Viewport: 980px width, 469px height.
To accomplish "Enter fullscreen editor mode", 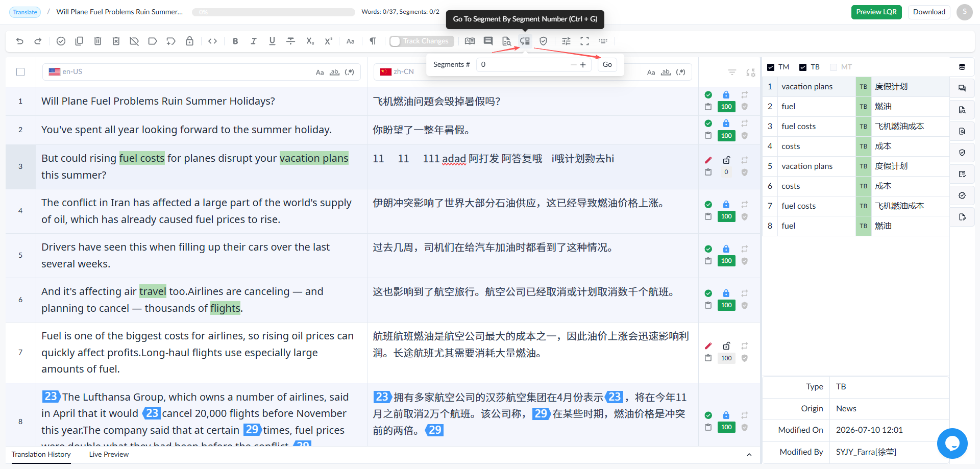I will pos(584,41).
